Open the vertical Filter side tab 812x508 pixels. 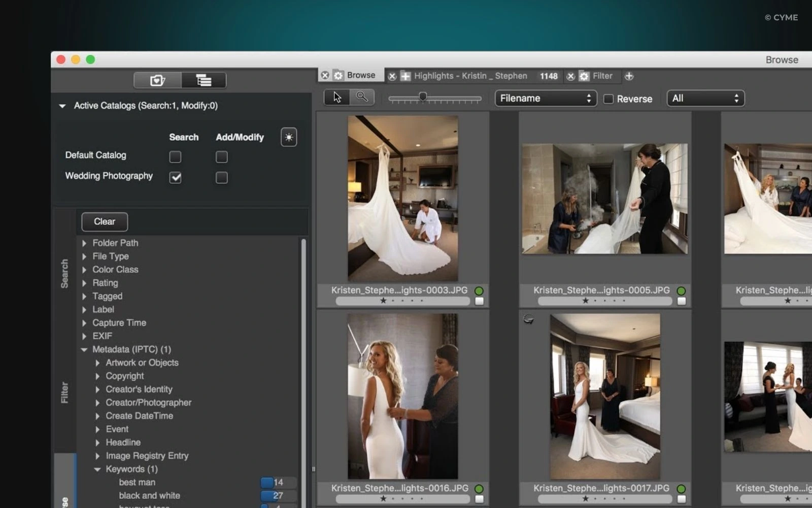point(64,392)
